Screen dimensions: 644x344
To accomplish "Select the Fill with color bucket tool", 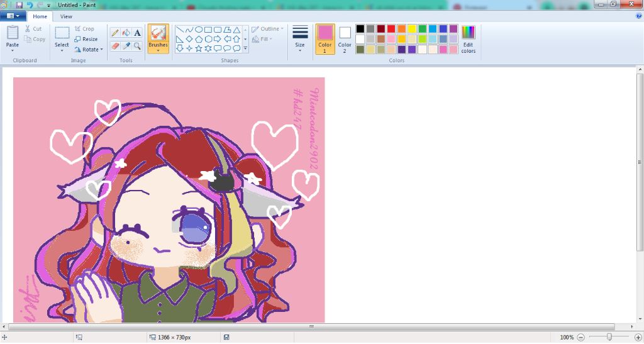I will pos(126,33).
